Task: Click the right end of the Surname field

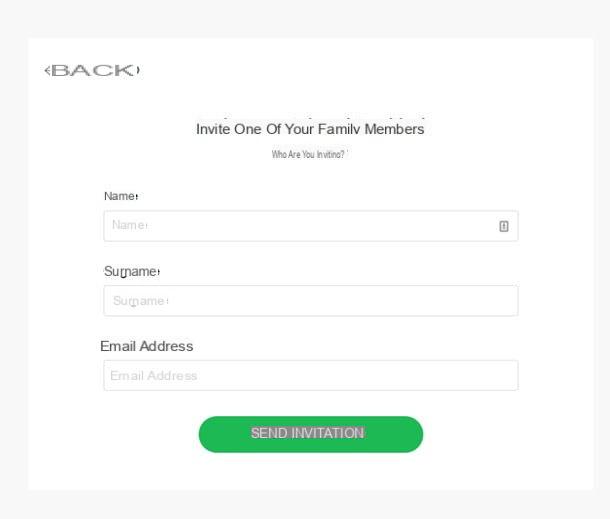Action: (506, 301)
